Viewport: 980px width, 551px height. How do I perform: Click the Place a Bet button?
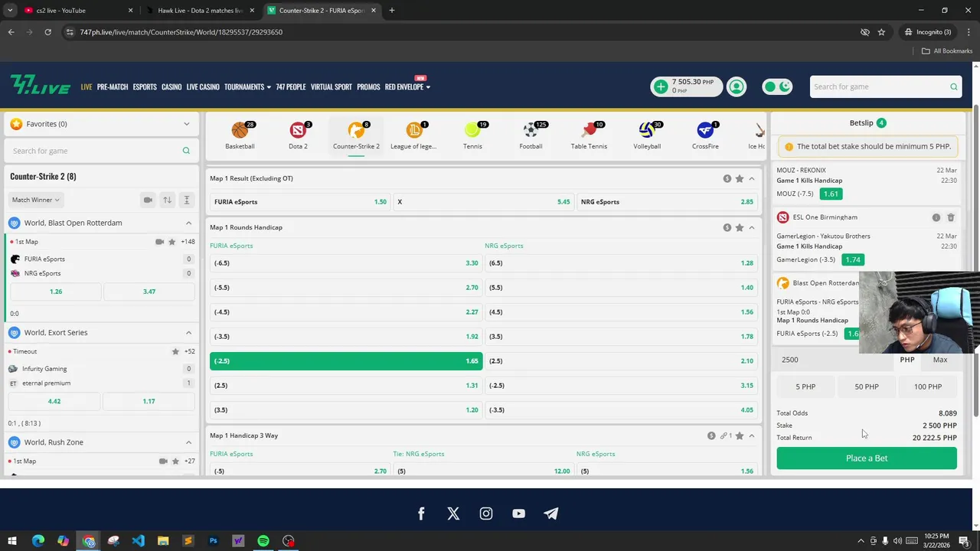coord(867,458)
